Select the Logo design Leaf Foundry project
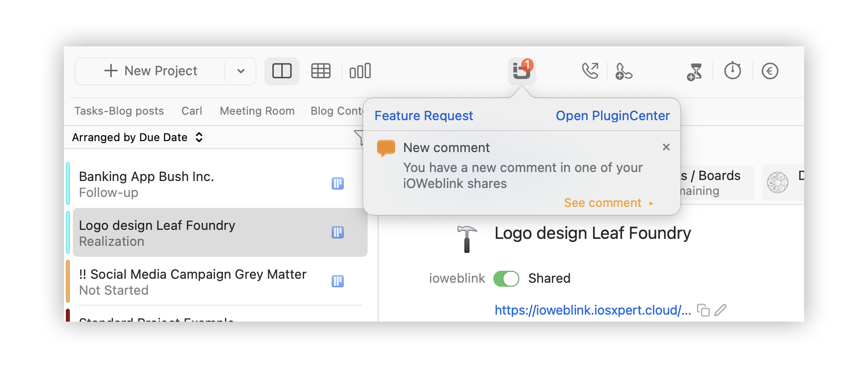 (x=220, y=232)
